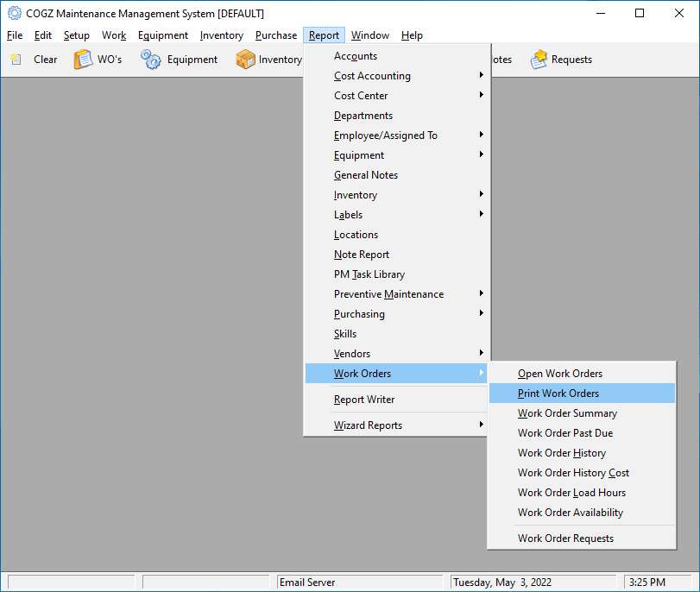The height and width of the screenshot is (592, 700).
Task: Choose Work Order History Cost report
Action: click(582, 473)
